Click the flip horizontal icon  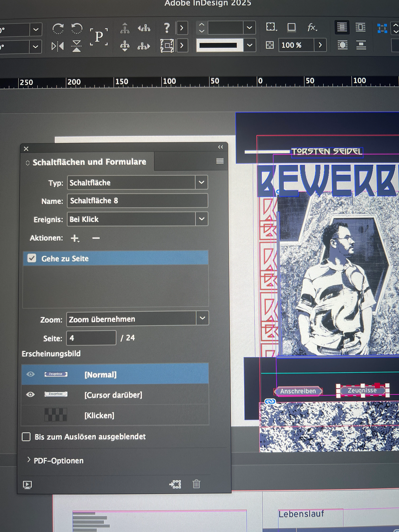click(x=58, y=46)
